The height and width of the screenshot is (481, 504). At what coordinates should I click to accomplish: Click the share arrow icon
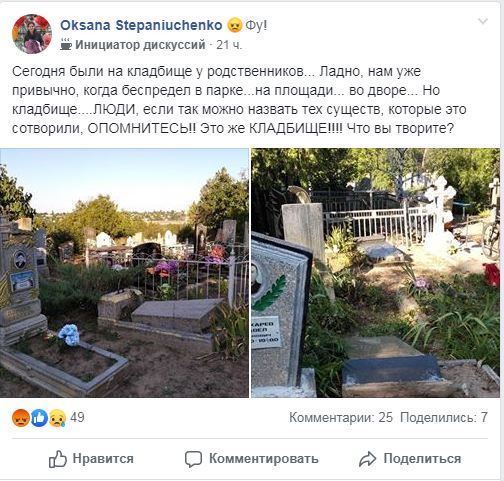(367, 459)
